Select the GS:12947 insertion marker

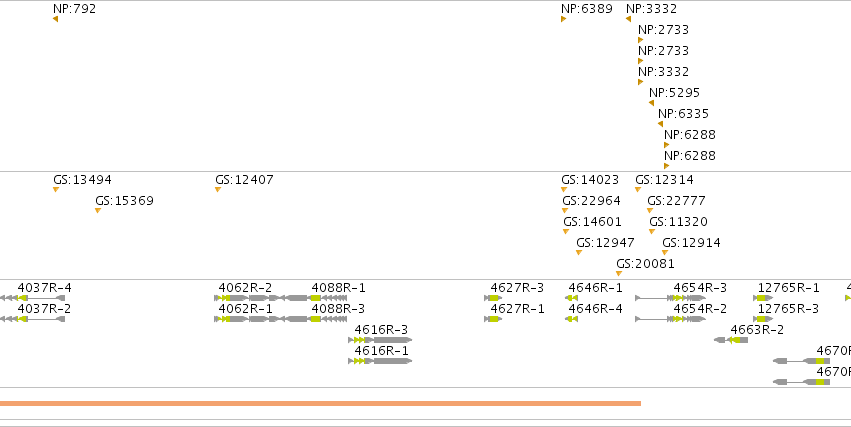tap(579, 253)
